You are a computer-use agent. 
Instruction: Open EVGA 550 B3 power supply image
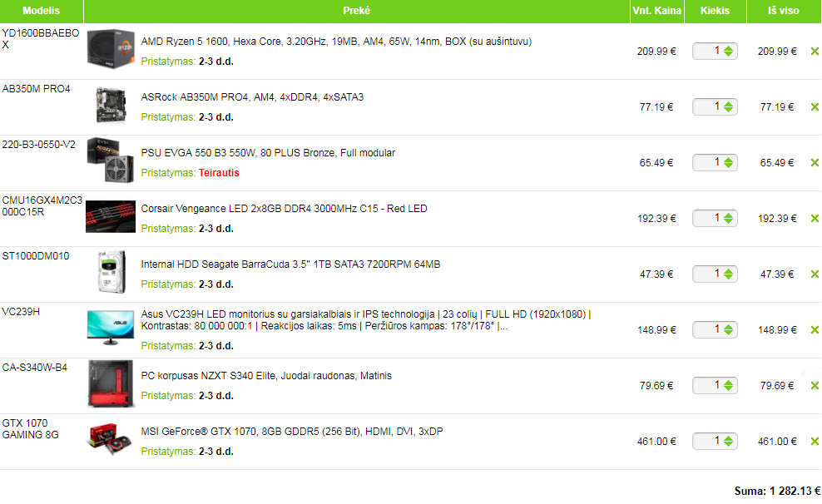point(111,161)
